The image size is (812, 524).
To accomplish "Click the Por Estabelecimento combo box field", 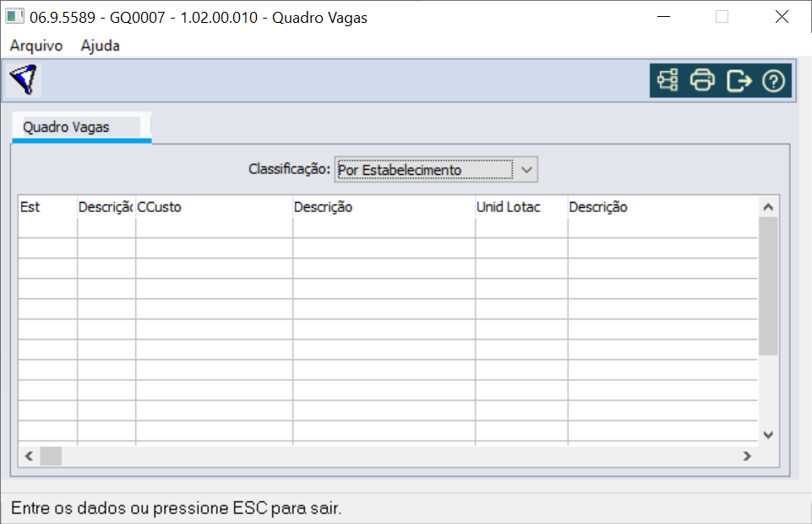I will (x=436, y=170).
